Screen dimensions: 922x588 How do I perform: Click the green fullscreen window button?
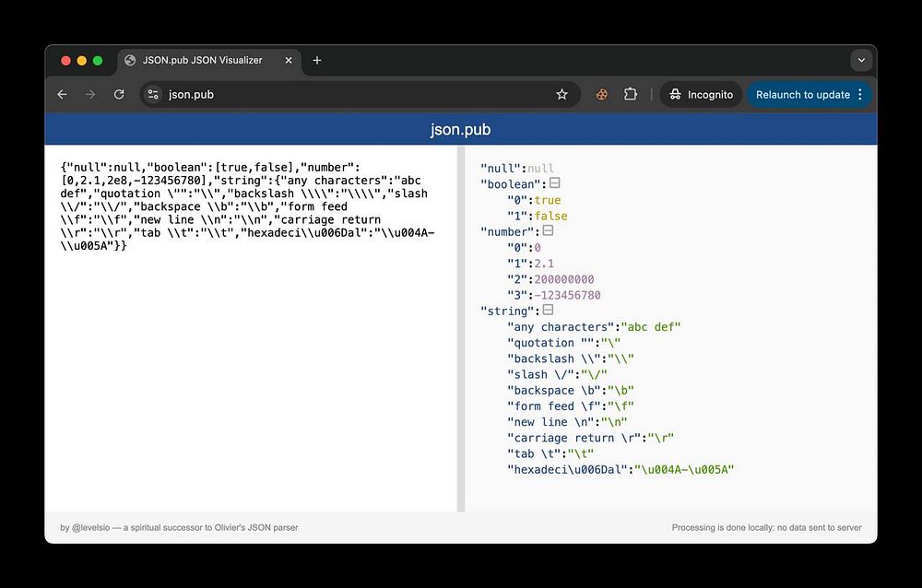click(98, 61)
